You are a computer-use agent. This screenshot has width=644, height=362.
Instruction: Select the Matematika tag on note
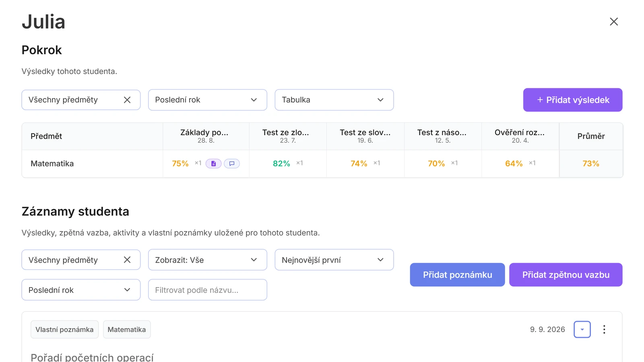pyautogui.click(x=127, y=329)
